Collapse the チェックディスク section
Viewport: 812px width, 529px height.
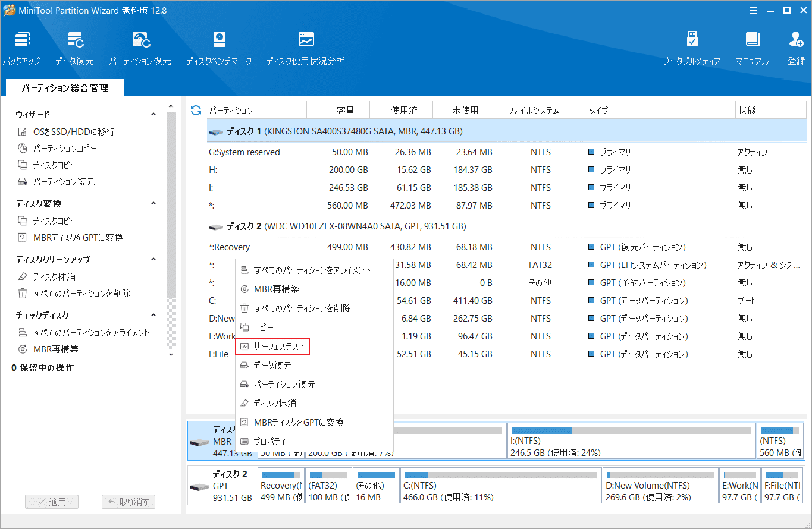pos(153,315)
